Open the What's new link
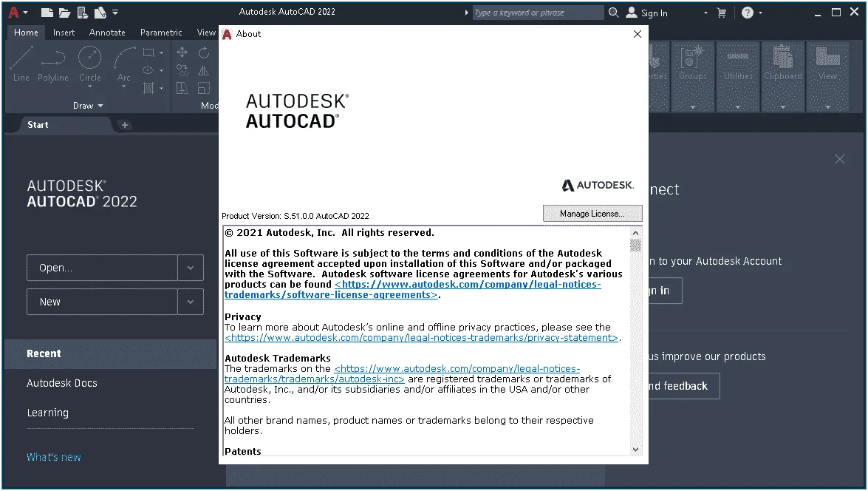Screen dimensions: 868x491 click(x=54, y=457)
